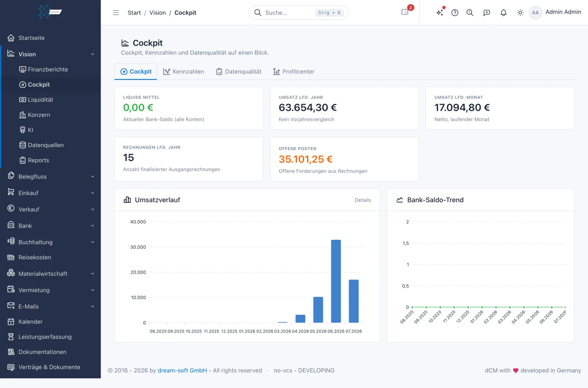Image resolution: width=588 pixels, height=388 pixels.
Task: Open the zoom magnifier icon in header
Action: coord(470,13)
